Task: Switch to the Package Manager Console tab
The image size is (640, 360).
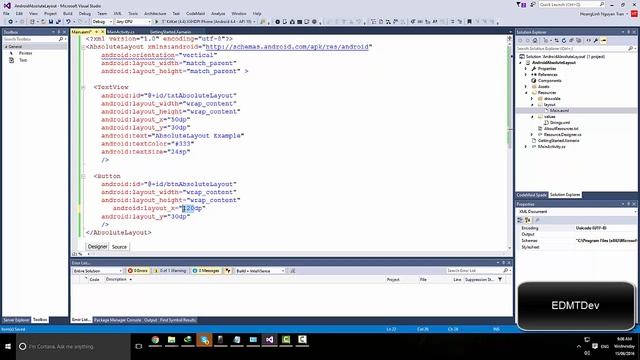Action: coord(118,320)
